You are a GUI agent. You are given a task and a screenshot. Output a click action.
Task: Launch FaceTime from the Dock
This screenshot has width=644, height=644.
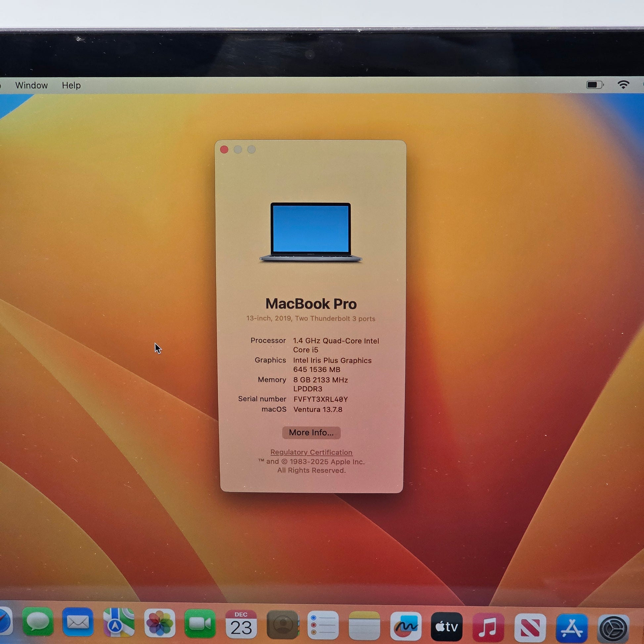tap(200, 624)
